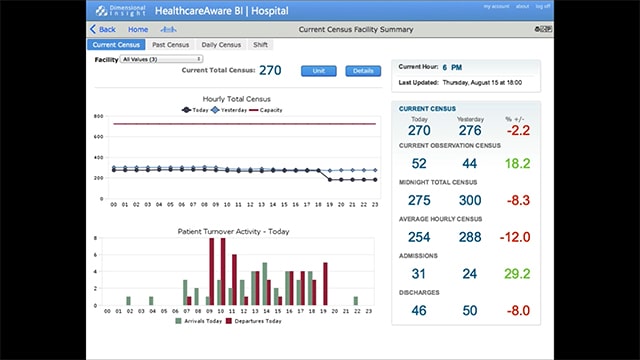Viewport: 640px width, 360px height.
Task: Select the Current Census tab
Action: [116, 45]
